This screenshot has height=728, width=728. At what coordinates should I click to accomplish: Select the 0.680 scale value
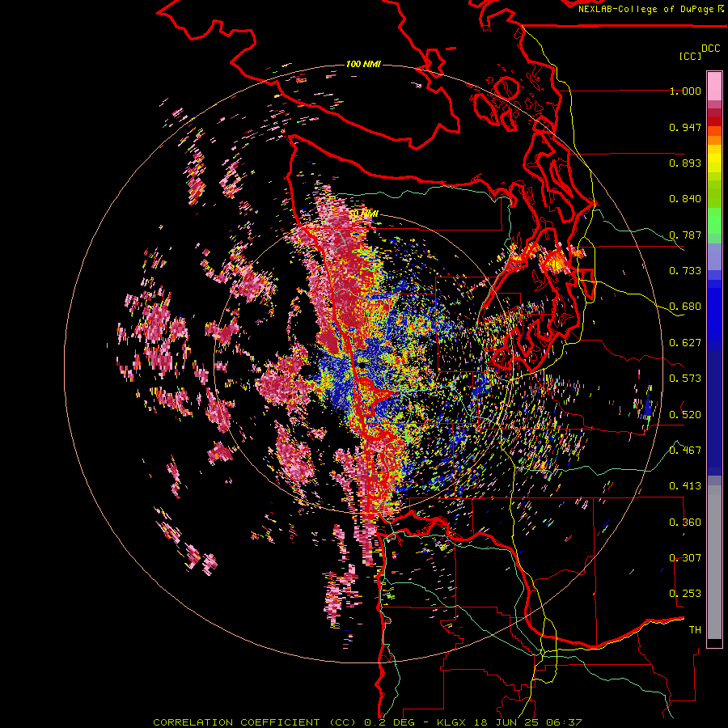tap(685, 307)
